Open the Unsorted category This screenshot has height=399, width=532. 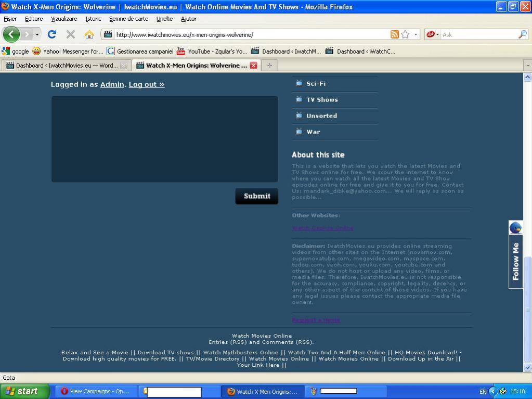[321, 115]
